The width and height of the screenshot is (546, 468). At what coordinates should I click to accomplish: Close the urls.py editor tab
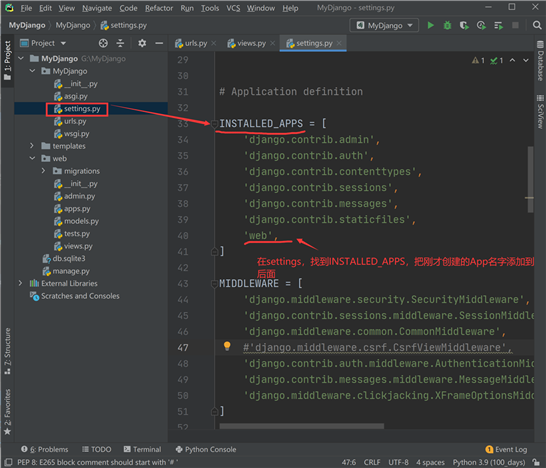pyautogui.click(x=213, y=43)
